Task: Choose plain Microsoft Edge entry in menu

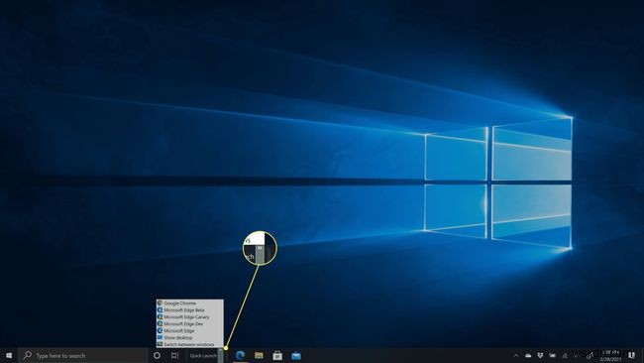Action: [x=190, y=330]
